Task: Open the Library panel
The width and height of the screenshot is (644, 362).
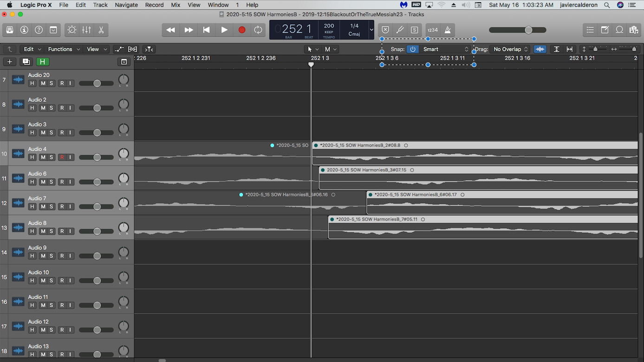Action: (x=10, y=30)
